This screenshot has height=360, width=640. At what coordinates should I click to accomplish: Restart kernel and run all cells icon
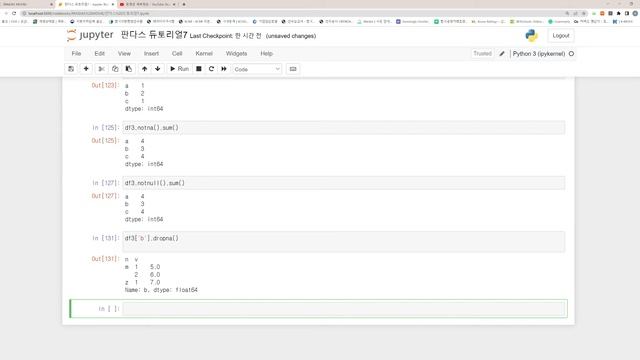coord(224,69)
